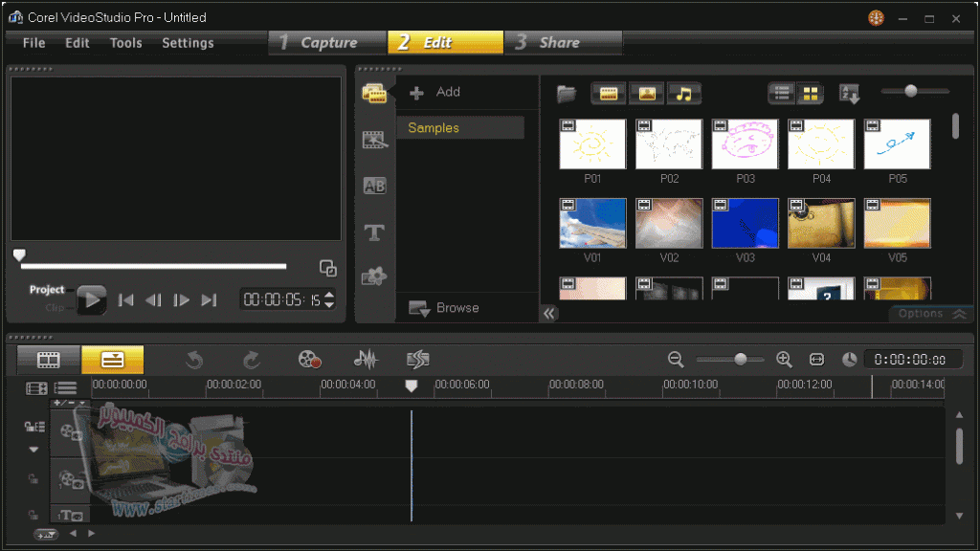Expand the overlay track dropdown arrow

[x=33, y=449]
